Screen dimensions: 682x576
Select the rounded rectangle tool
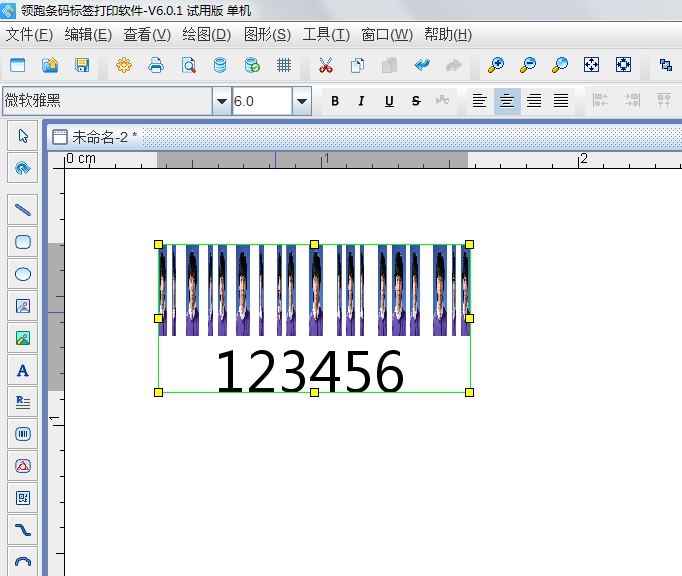(x=23, y=242)
